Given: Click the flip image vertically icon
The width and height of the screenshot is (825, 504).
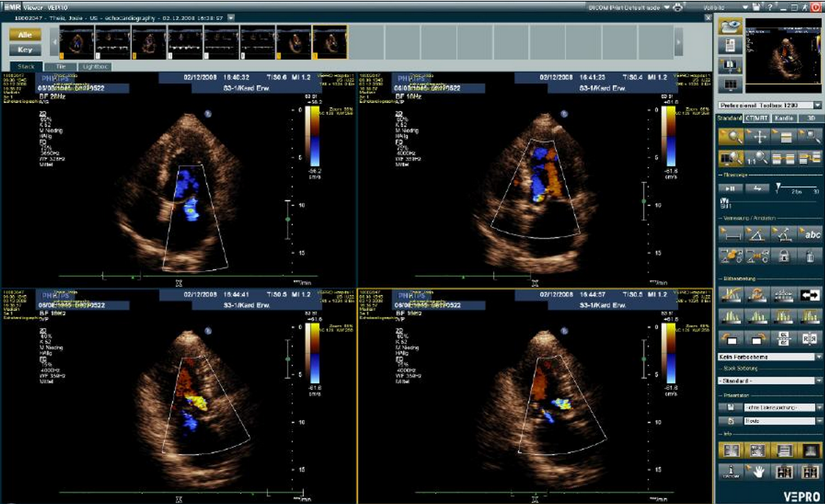Looking at the screenshot, I should [x=784, y=338].
